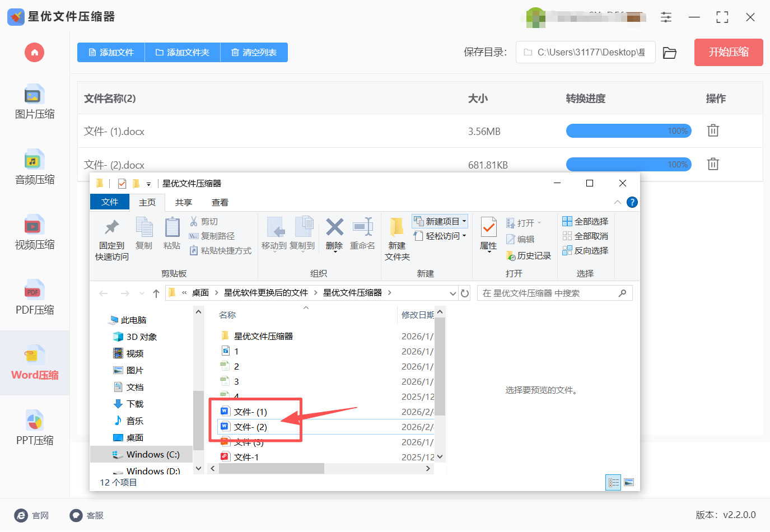The image size is (770, 532).
Task: Delete 文件- (2).docx from compression list
Action: (x=713, y=164)
